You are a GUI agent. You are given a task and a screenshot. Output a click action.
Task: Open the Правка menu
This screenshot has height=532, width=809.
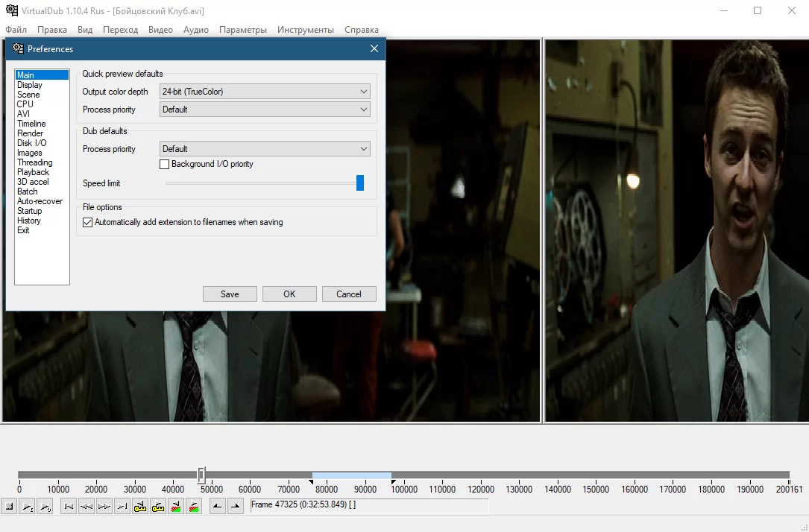click(52, 29)
